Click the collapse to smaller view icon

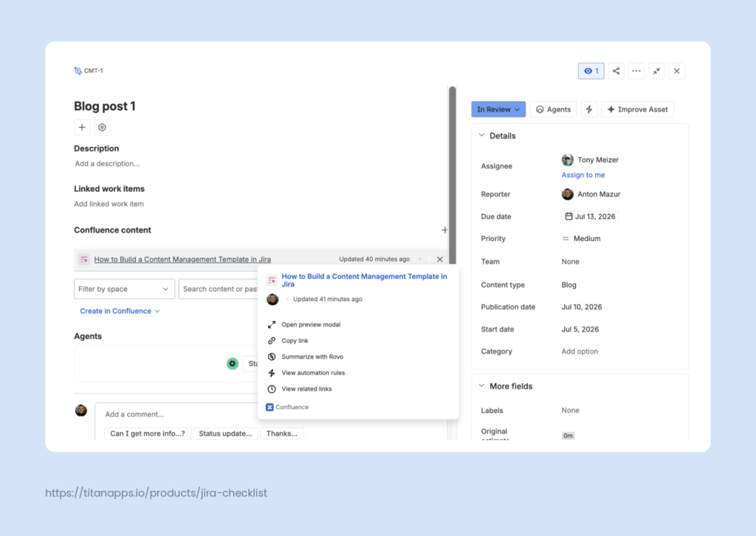tap(656, 71)
